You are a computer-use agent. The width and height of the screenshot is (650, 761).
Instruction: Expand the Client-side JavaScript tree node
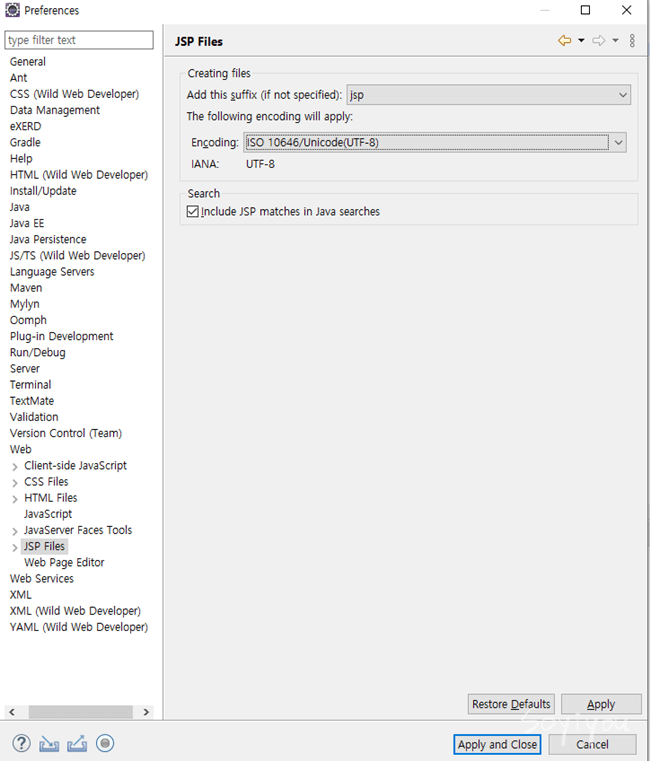[x=15, y=466]
